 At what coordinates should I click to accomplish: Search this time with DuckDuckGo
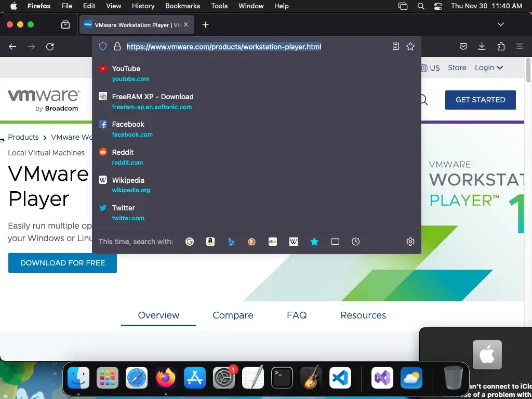(252, 242)
